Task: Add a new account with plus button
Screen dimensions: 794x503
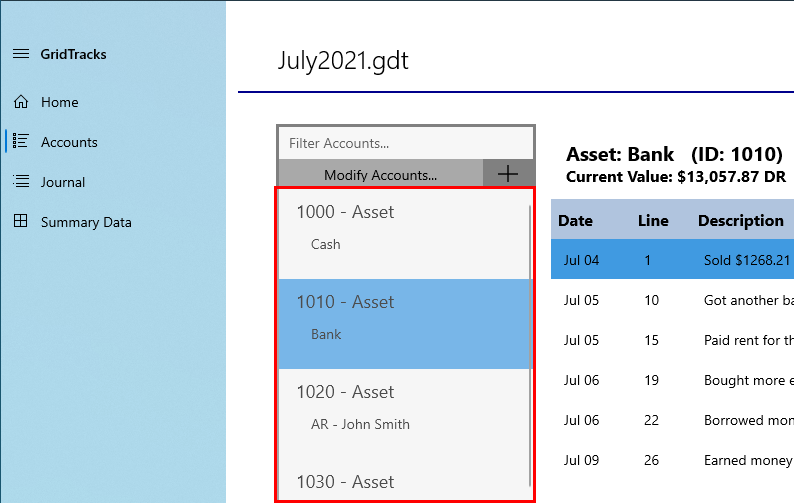Action: 508,174
